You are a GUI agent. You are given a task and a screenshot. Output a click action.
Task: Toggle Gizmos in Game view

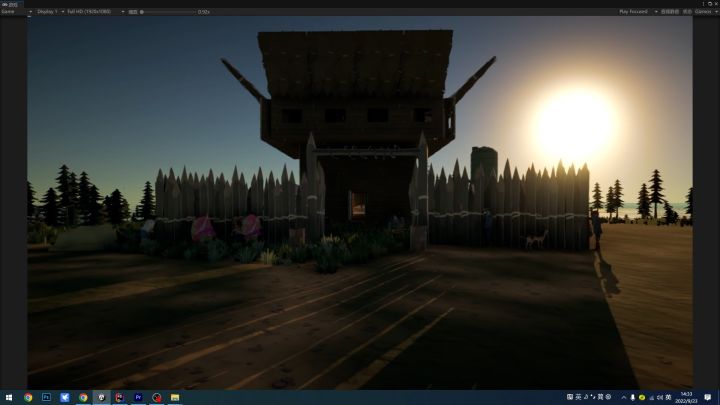pyautogui.click(x=703, y=12)
